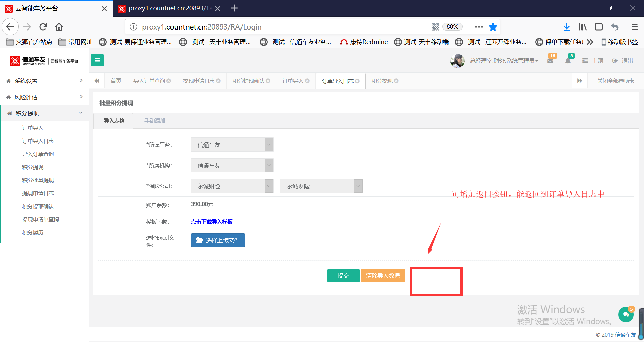This screenshot has height=342, width=644.
Task: Click the 点击下载导入模板 link
Action: point(212,222)
